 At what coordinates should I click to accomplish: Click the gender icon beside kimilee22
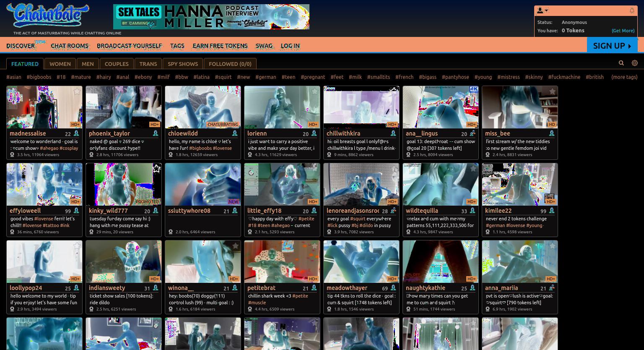(552, 211)
